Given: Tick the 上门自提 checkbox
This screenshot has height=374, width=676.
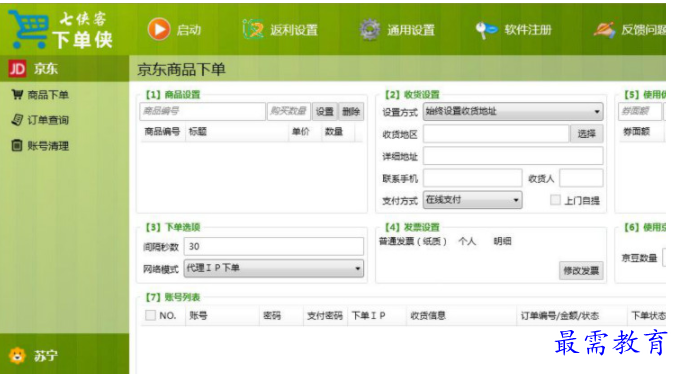Looking at the screenshot, I should tap(555, 199).
